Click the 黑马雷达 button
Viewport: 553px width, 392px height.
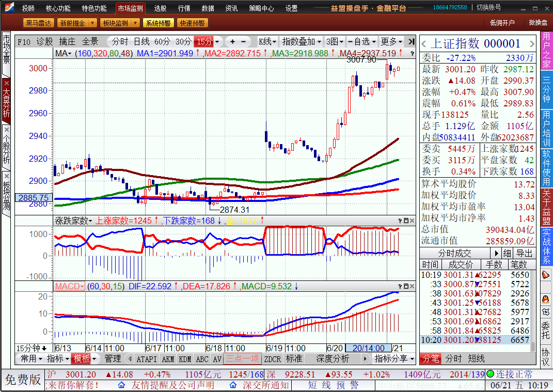(38, 23)
